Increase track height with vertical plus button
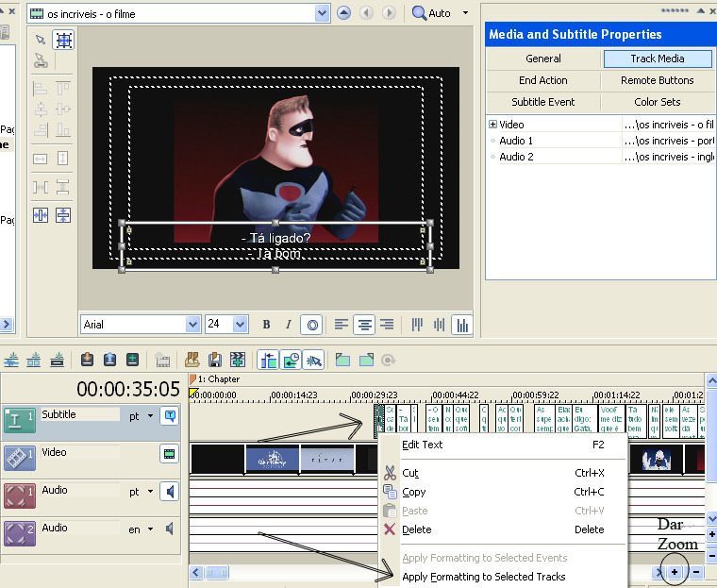 coord(712,534)
